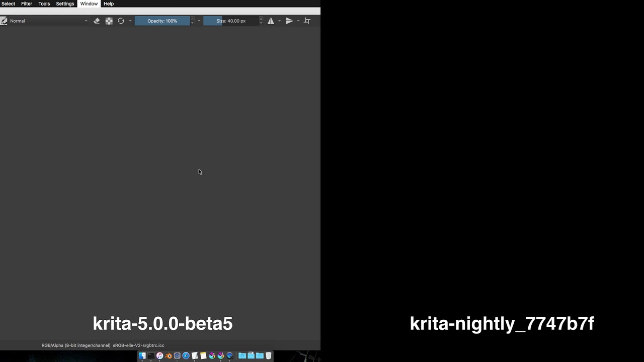Toggle preserve alpha checkerboard button

click(x=109, y=21)
